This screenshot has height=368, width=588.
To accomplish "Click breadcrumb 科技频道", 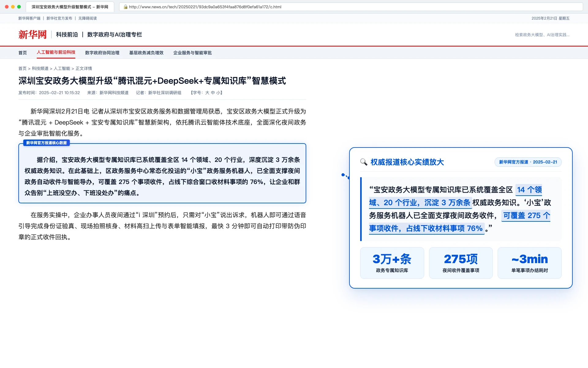I will (40, 68).
